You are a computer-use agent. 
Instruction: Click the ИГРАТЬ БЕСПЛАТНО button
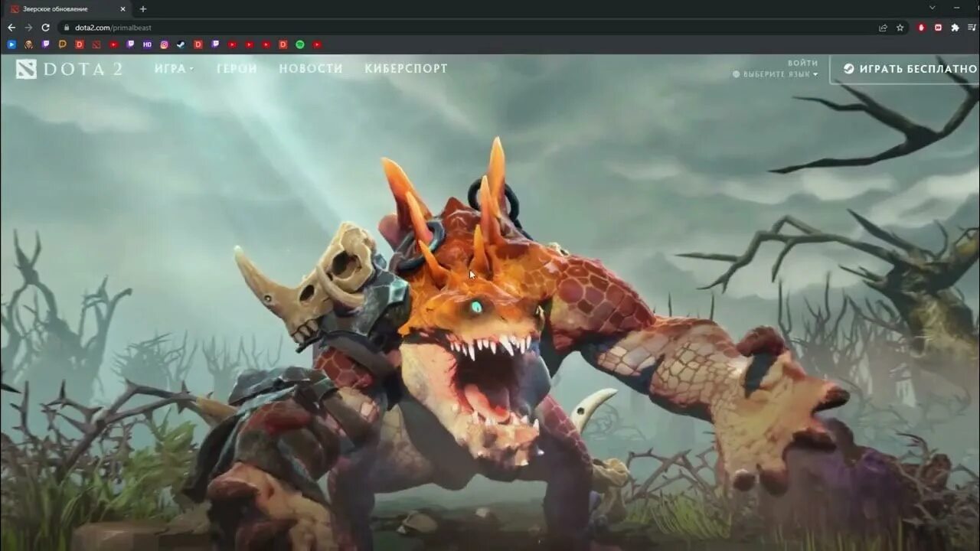tap(905, 69)
